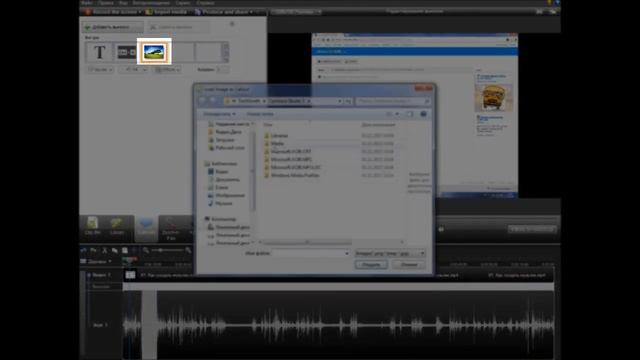
Task: Click the Record the screen button
Action: (110, 12)
